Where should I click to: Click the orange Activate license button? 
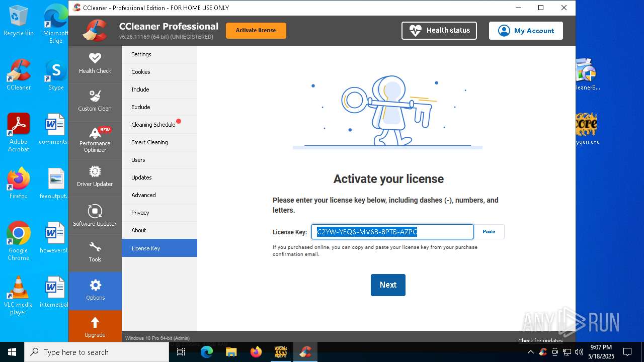256,30
